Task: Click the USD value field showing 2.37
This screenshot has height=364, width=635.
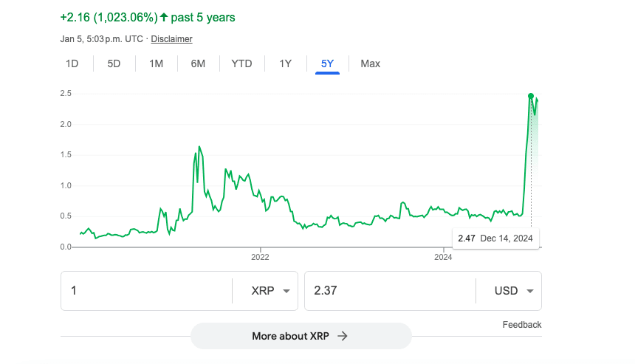Action: tap(389, 291)
